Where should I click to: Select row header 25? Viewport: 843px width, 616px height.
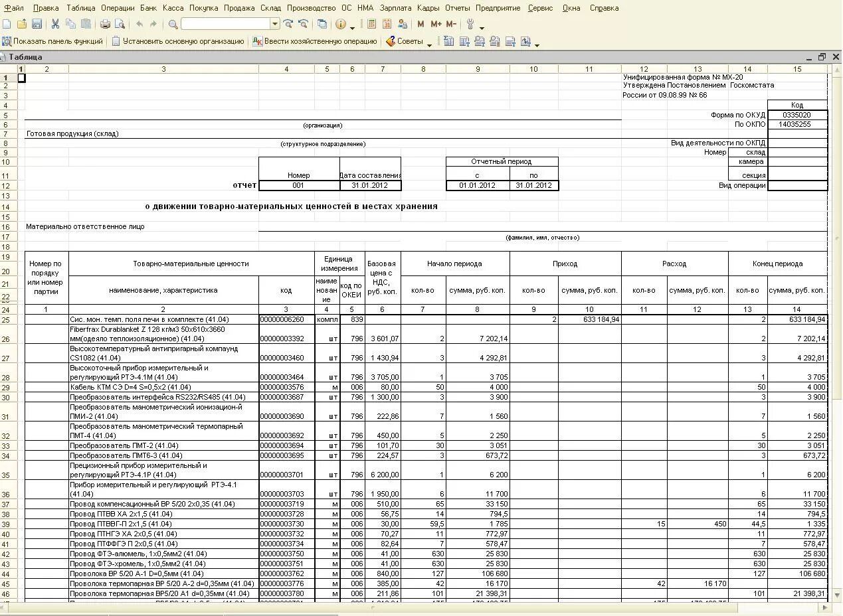coord(8,319)
